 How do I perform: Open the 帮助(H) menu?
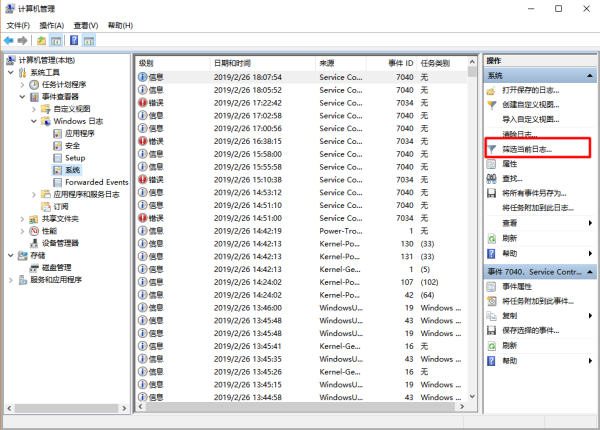pos(120,26)
